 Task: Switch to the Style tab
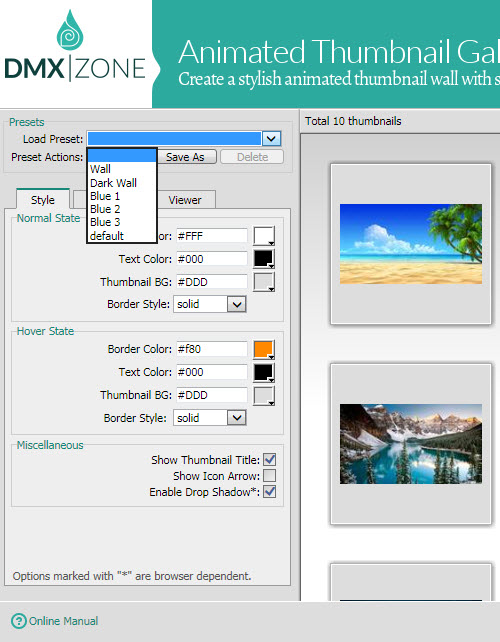(43, 200)
